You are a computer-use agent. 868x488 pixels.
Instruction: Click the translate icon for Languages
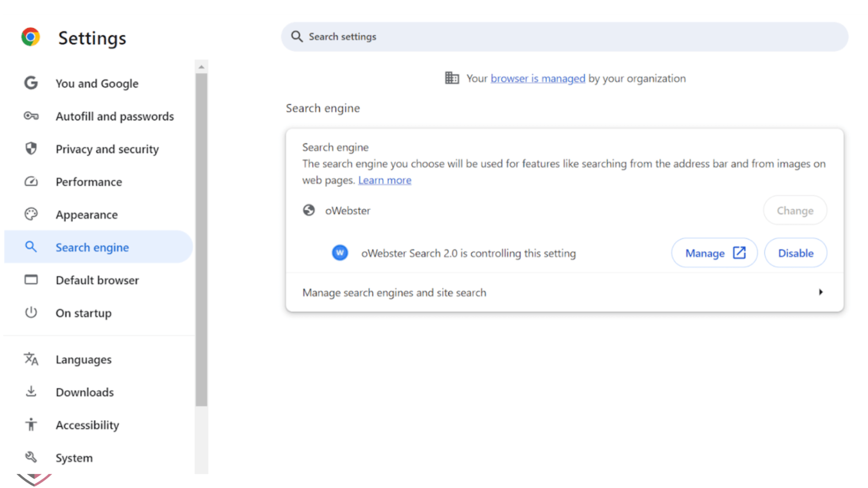31,359
